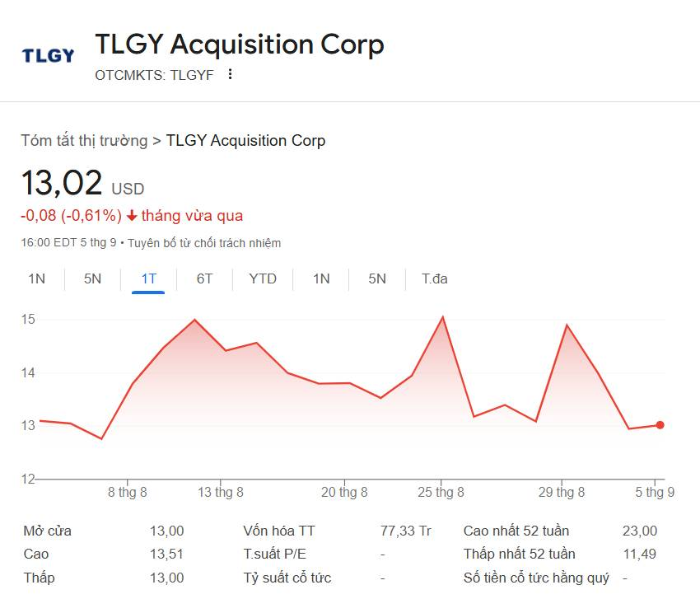
Task: Click the red down-arrow change indicator
Action: coord(131,216)
